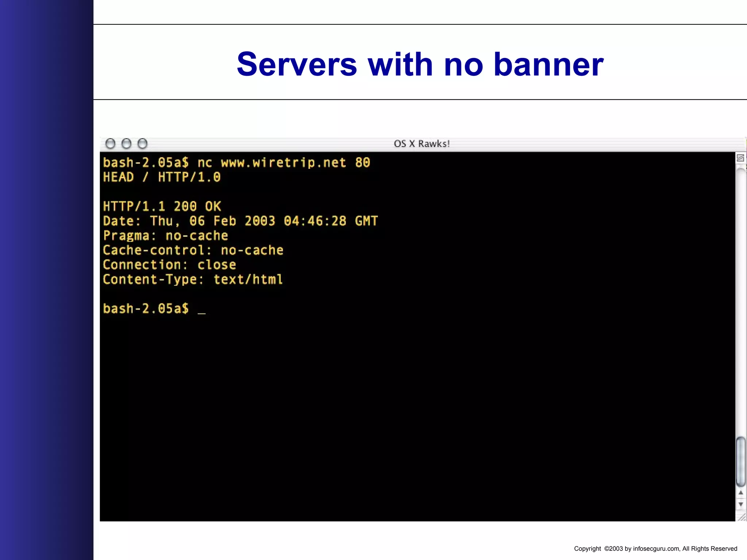Click the 'OS X Rawks!' window title

(x=422, y=144)
